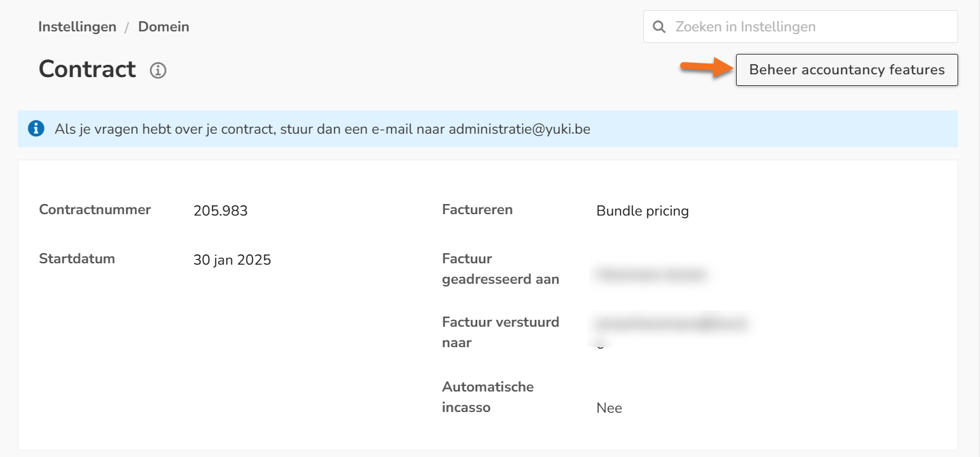Click the Contract page heading
Screen dimensions: 980x457
(87, 69)
